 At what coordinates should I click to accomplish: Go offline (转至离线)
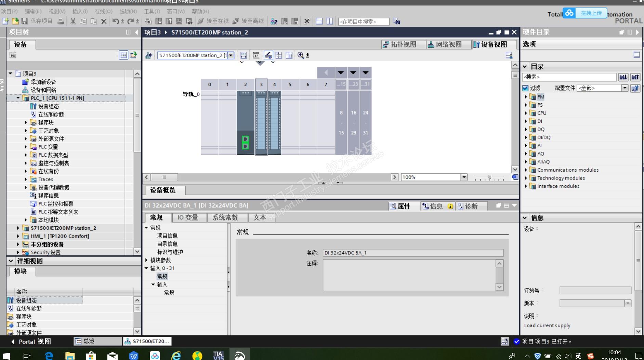pos(248,21)
